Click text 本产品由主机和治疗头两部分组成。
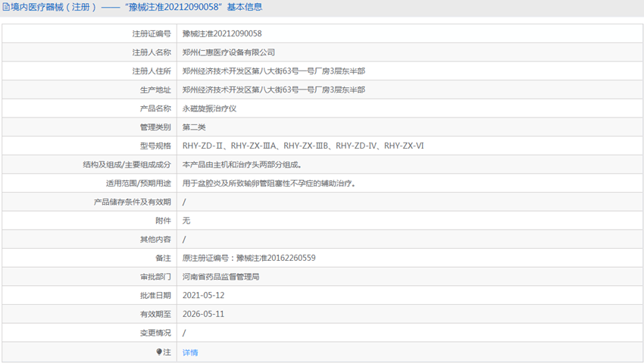This screenshot has height=364, width=644. 242,165
